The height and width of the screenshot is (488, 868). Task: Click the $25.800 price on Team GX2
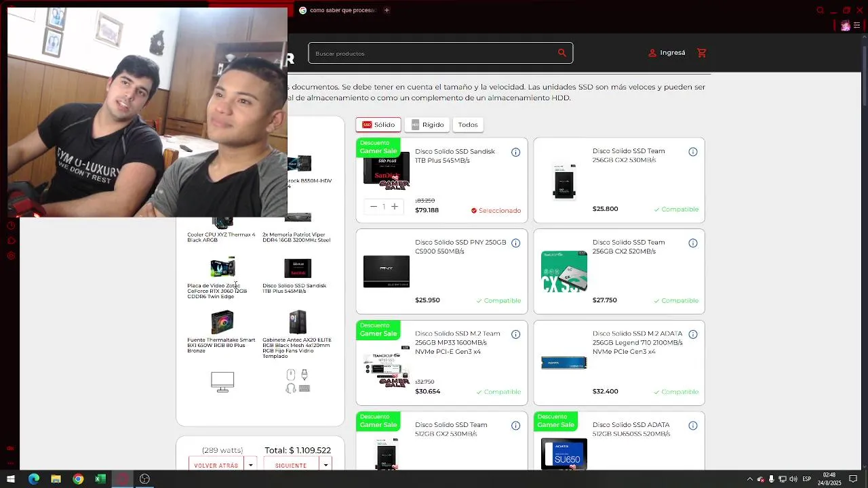605,209
